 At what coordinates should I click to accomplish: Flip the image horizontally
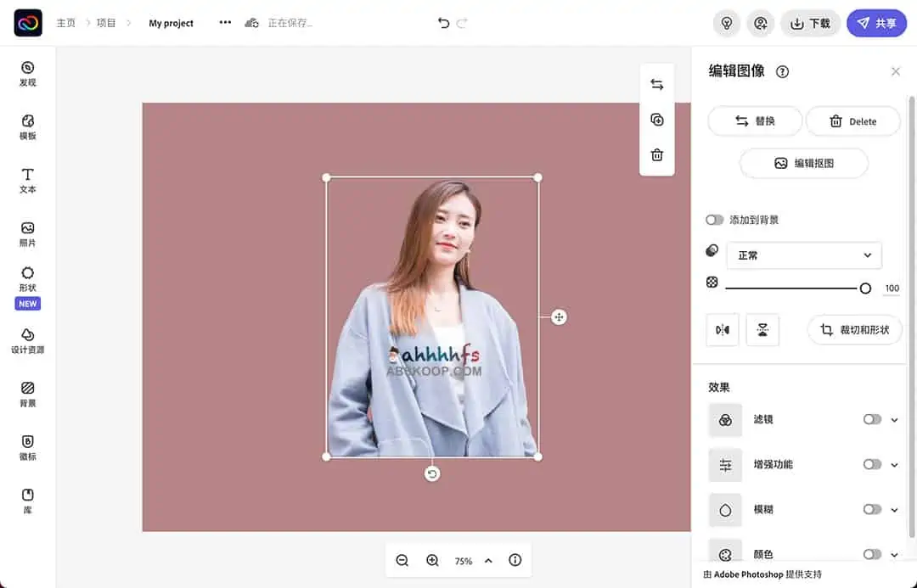coord(722,330)
